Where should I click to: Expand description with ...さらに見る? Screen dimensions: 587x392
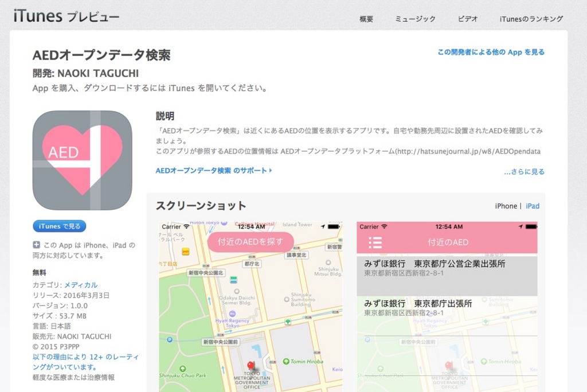coord(524,171)
